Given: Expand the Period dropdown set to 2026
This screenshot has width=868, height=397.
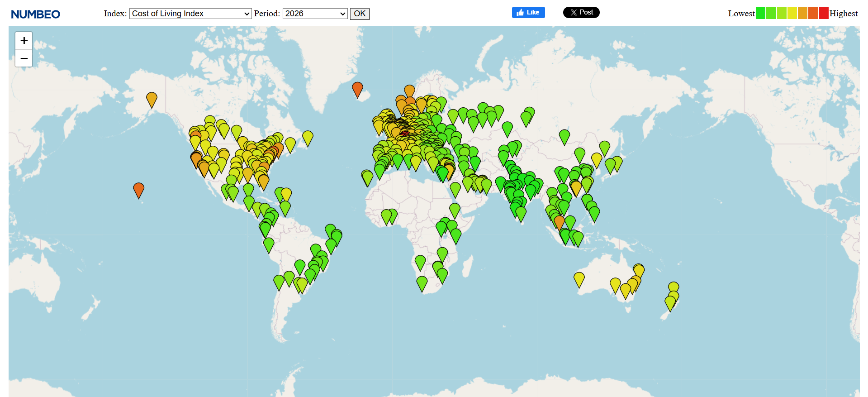Looking at the screenshot, I should coord(315,14).
